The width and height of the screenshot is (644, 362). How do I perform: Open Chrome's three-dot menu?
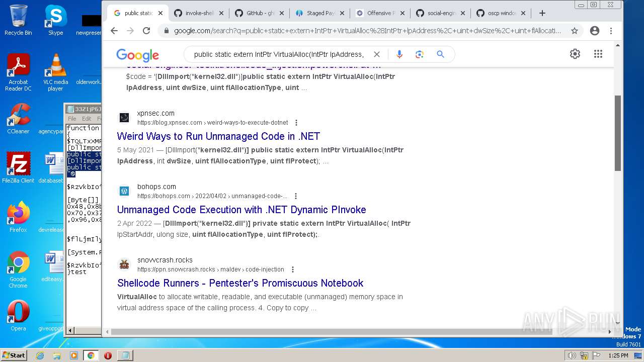point(611,31)
